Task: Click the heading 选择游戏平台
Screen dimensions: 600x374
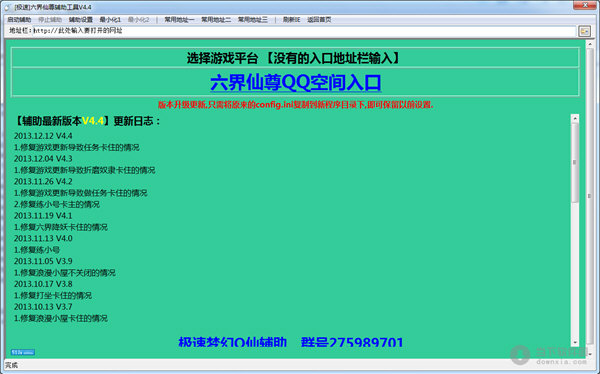Action: (222, 58)
